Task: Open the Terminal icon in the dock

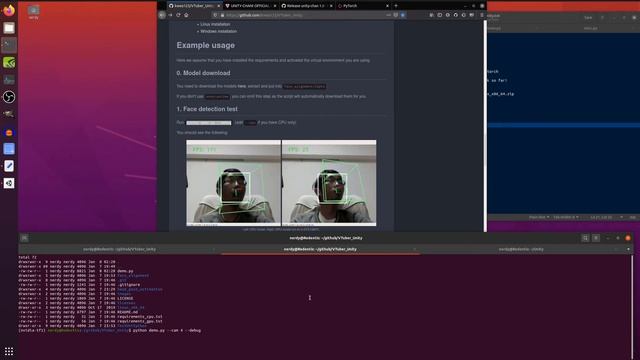Action: point(9,45)
